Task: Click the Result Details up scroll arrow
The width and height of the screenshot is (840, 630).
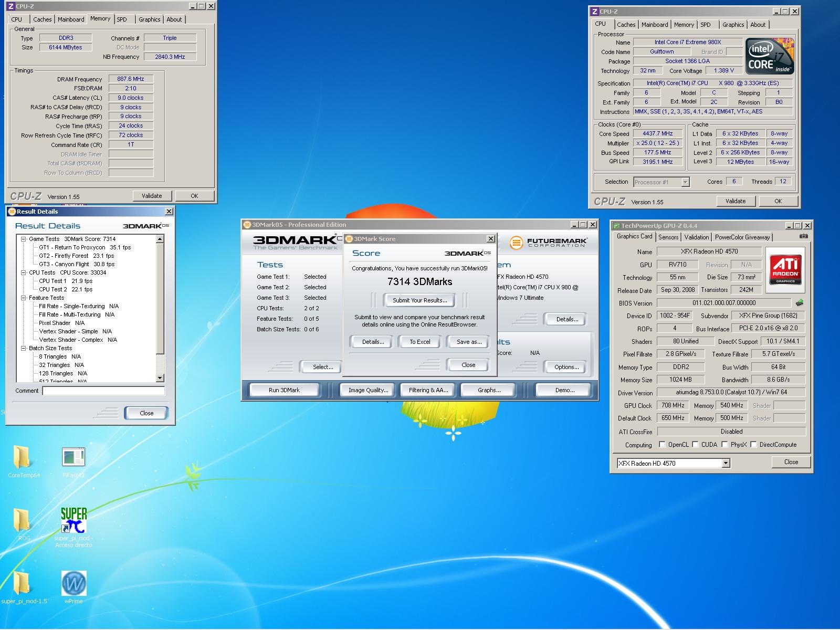Action: point(160,239)
